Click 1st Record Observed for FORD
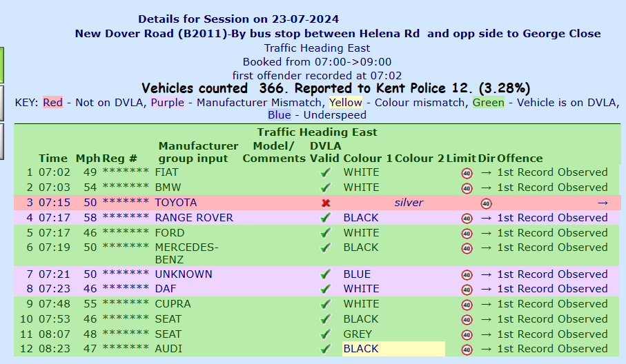The height and width of the screenshot is (364, 626). pyautogui.click(x=552, y=233)
